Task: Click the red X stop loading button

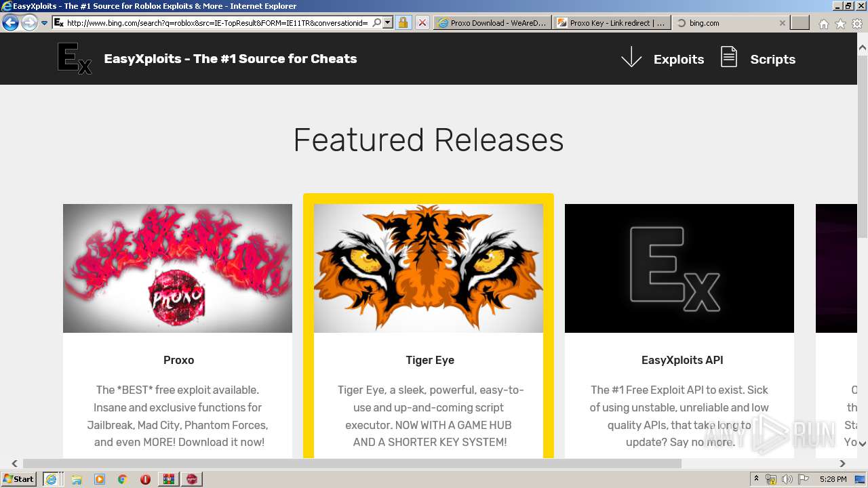Action: click(x=422, y=22)
